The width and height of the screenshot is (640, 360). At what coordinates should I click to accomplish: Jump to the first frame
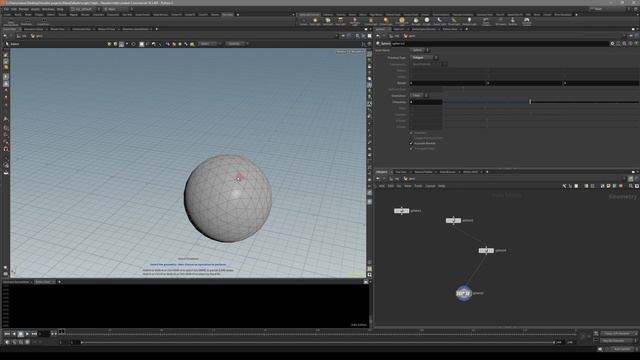[x=7, y=334]
